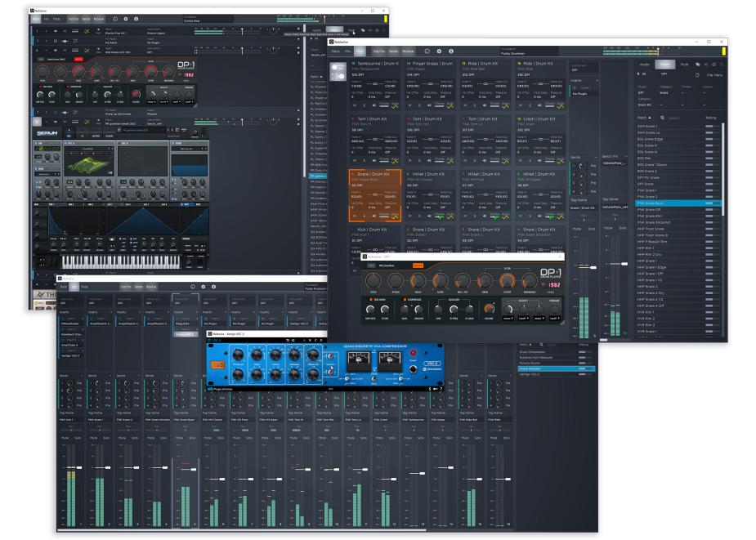Viewport: 756px width, 540px height.
Task: Toggle the Patch column sort arrow in the patch browser
Action: [x=650, y=118]
